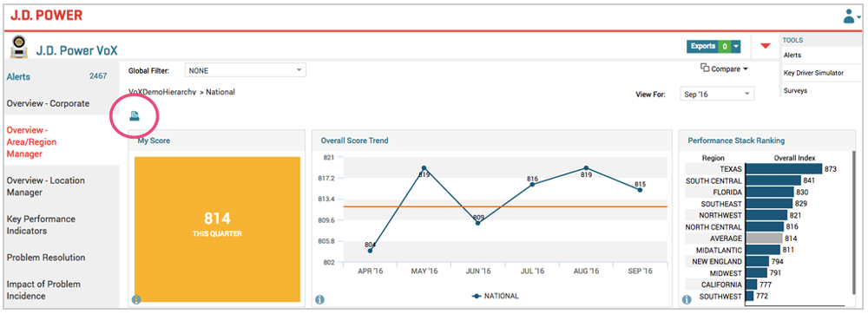
Task: Click the MAY '16 data point 819
Action: tap(424, 168)
